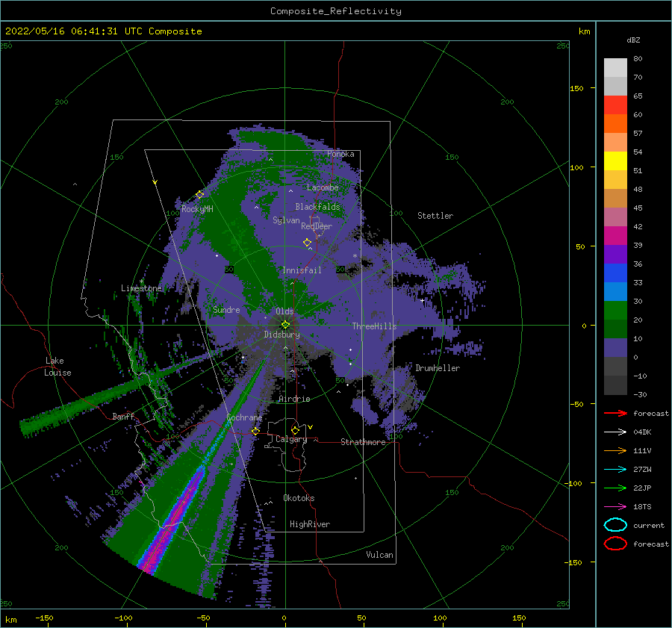Screen dimensions: 672x628
Task: Click the 80 value on dBZ scale
Action: click(638, 59)
